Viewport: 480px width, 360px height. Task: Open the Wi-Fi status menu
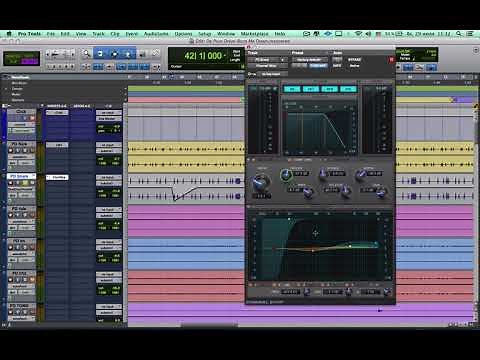coord(358,34)
